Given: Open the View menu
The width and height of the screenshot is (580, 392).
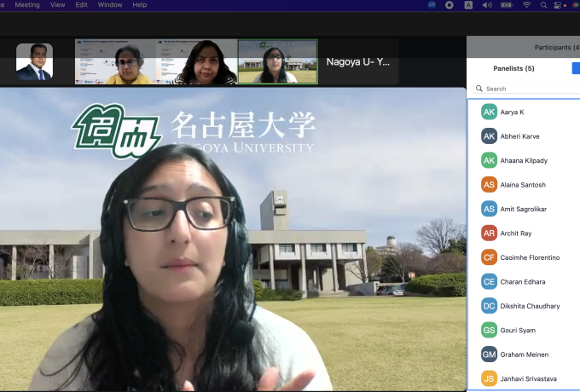Looking at the screenshot, I should coord(58,5).
